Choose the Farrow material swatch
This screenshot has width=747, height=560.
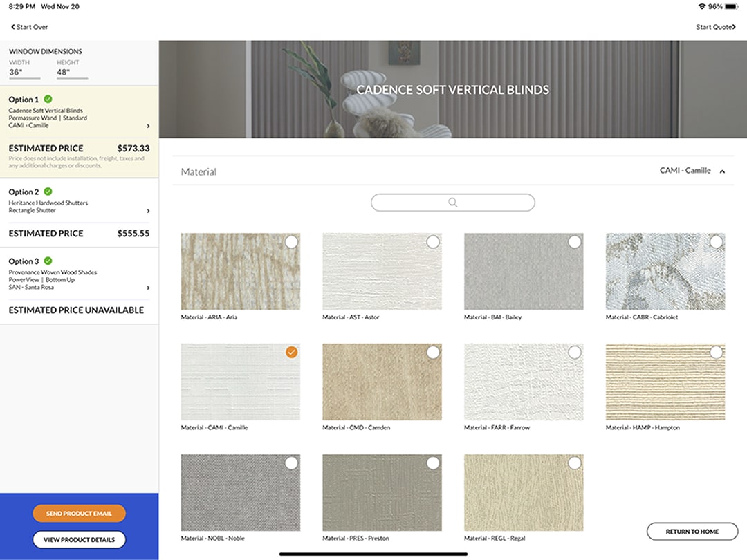pyautogui.click(x=524, y=382)
